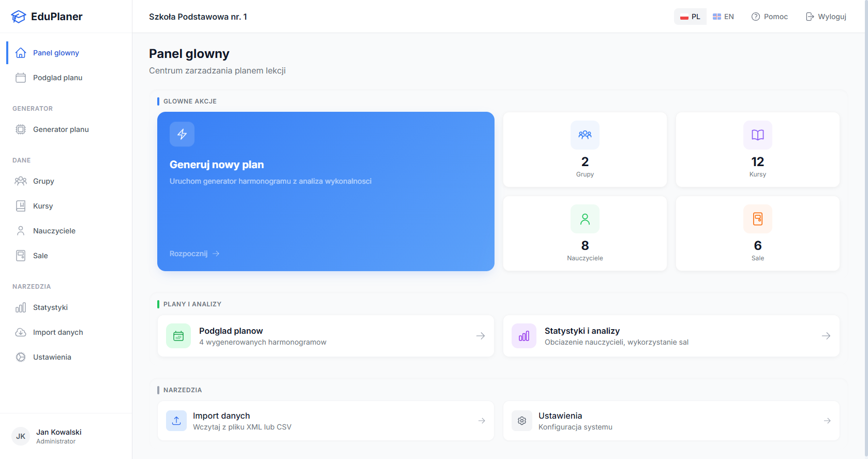Click the Rozpocznij link on blue card
This screenshot has height=459, width=868.
[x=194, y=254]
